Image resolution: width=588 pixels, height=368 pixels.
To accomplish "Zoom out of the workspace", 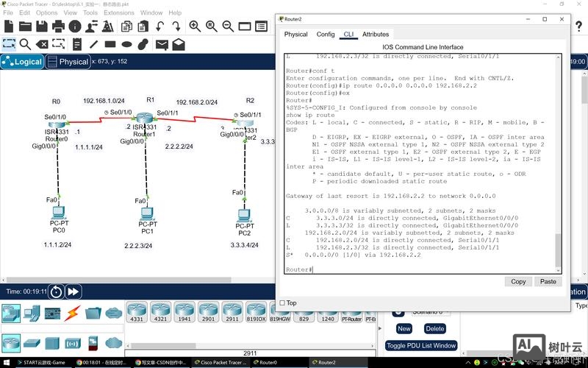I will pyautogui.click(x=228, y=26).
